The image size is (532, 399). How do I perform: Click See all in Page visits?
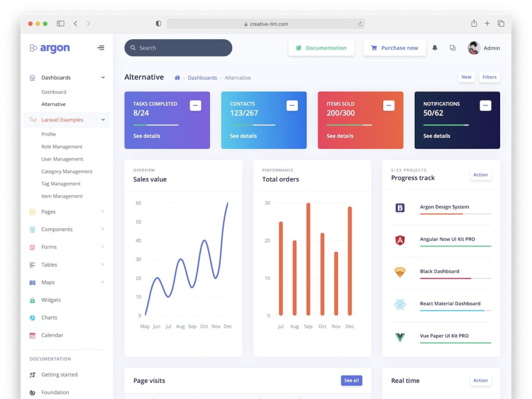352,380
